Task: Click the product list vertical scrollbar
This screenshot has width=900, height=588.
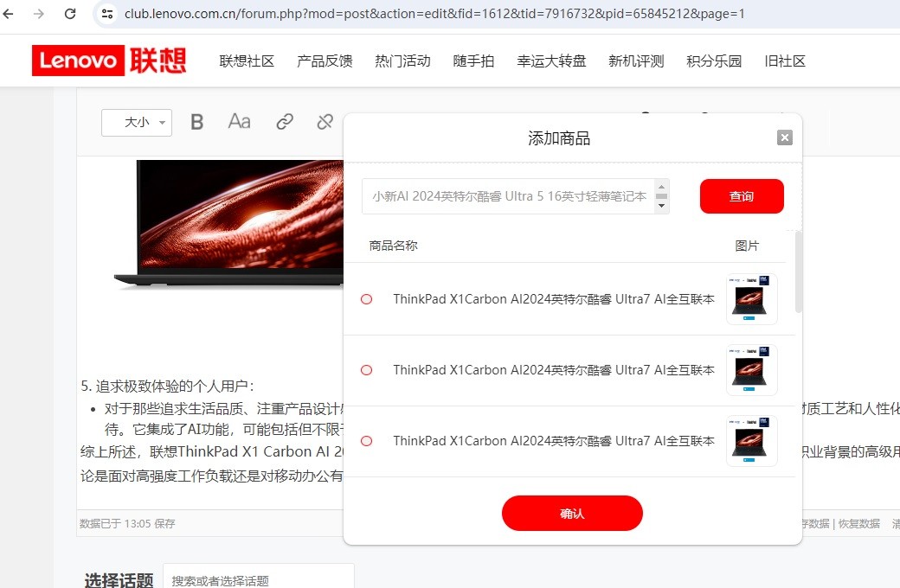Action: point(798,272)
